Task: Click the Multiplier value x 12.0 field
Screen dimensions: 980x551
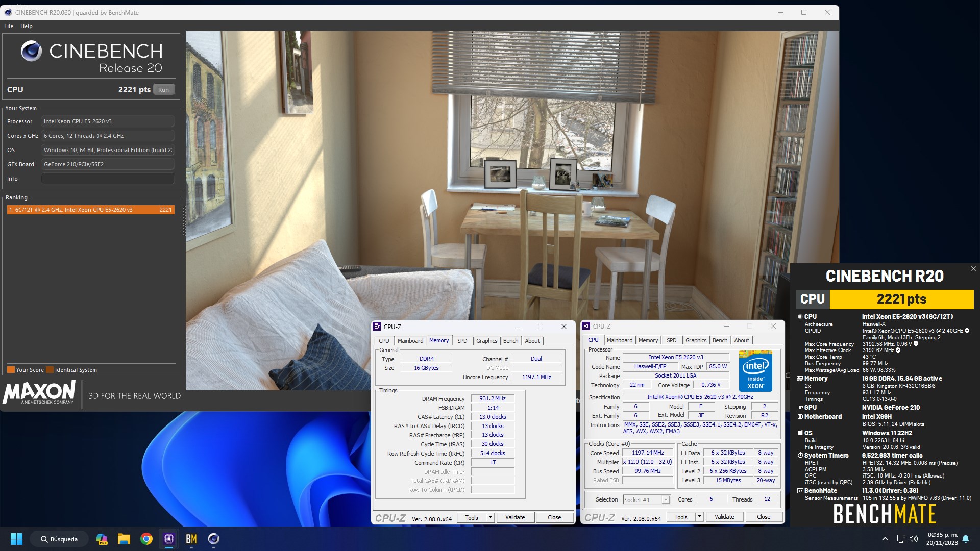Action: (x=648, y=462)
